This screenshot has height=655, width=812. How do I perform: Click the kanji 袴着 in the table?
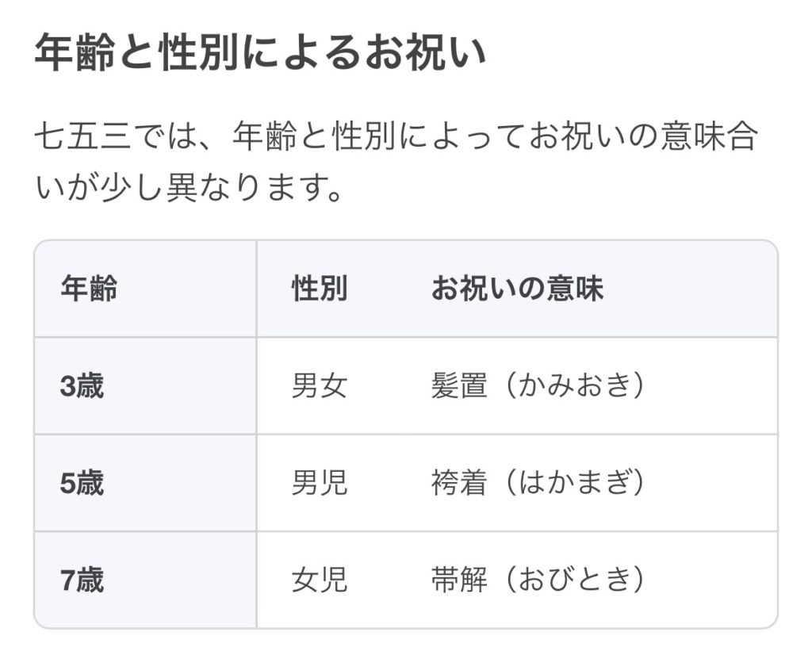[458, 483]
